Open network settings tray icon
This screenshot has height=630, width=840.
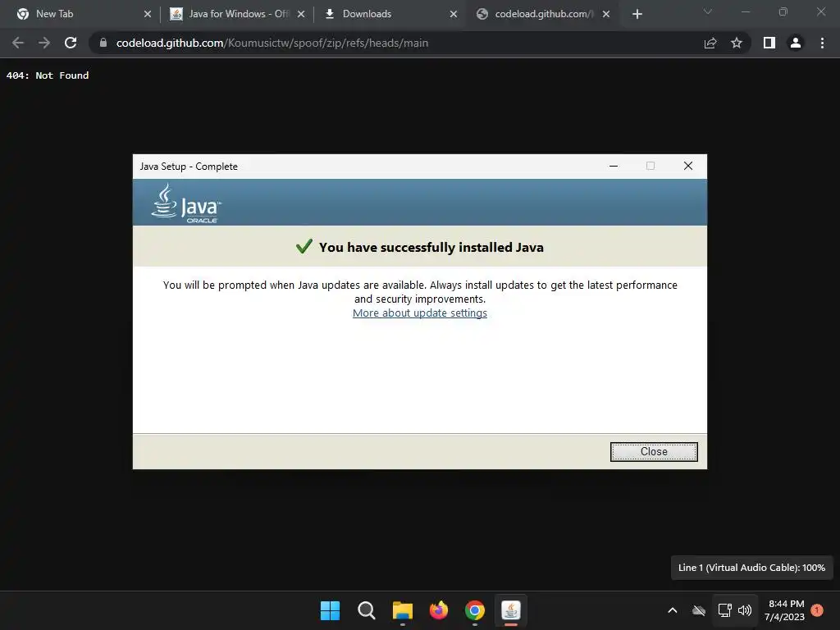pos(724,610)
